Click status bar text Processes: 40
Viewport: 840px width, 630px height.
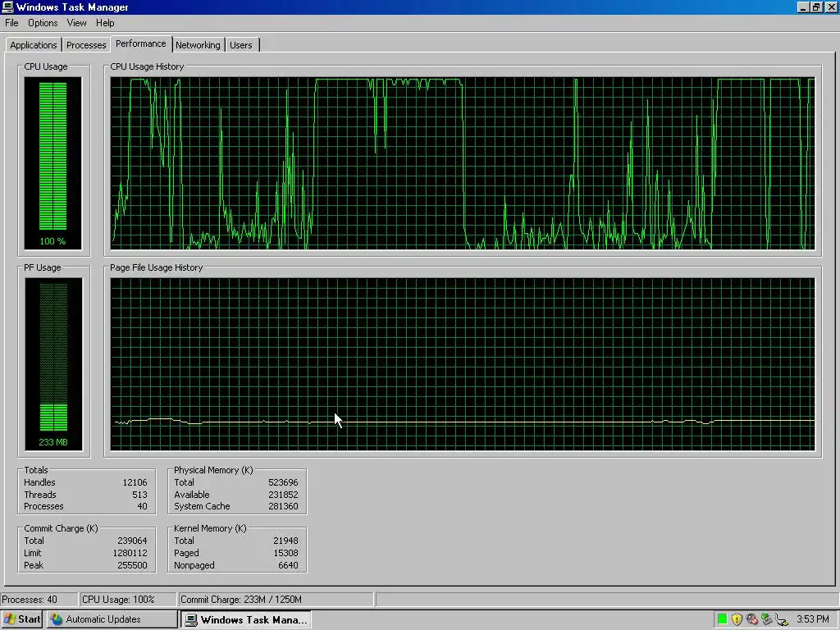30,600
